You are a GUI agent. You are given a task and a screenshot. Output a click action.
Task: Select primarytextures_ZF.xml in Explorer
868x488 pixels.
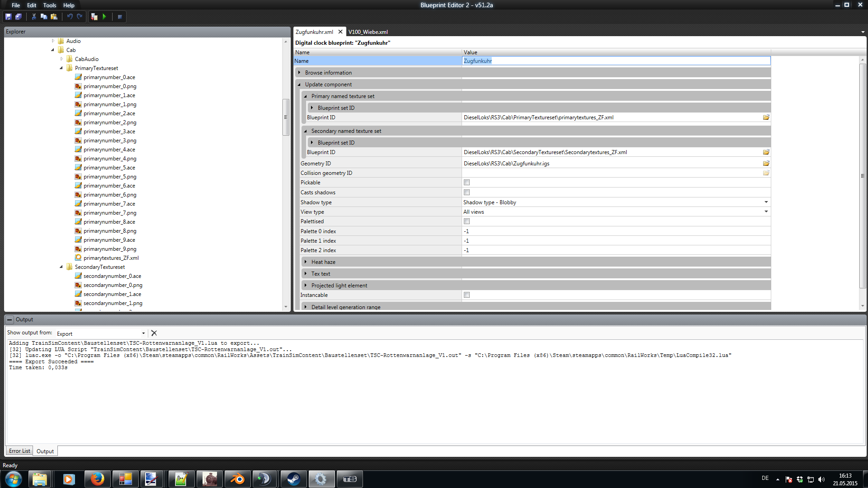tap(111, 258)
